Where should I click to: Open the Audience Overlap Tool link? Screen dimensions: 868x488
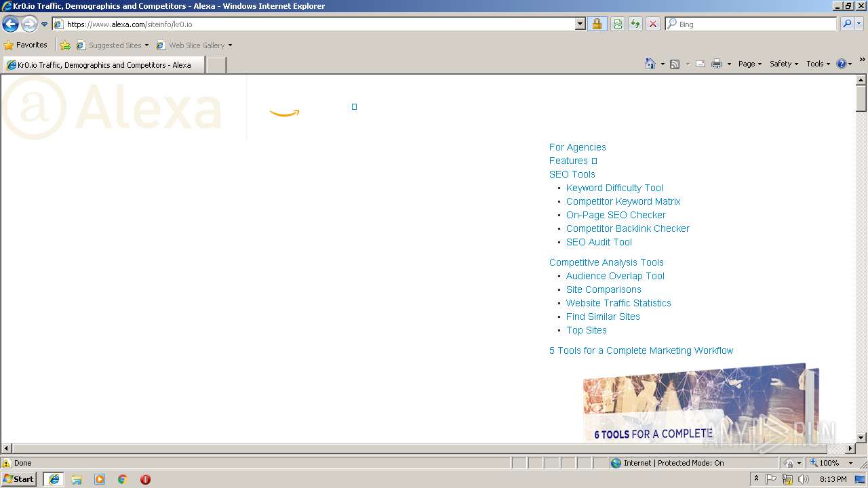coord(615,276)
